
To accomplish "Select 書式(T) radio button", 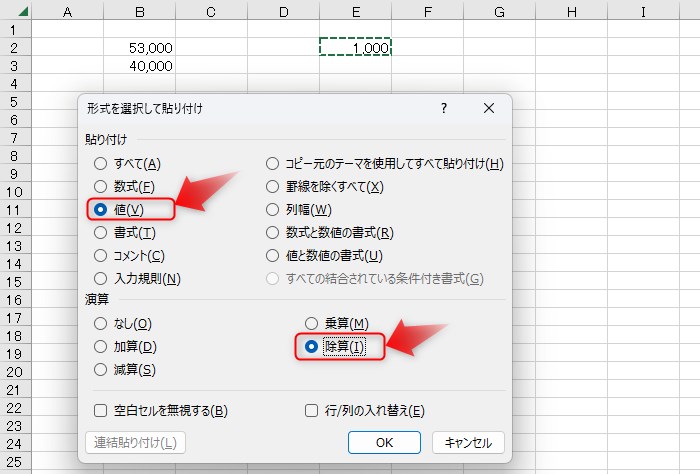I will (x=125, y=233).
